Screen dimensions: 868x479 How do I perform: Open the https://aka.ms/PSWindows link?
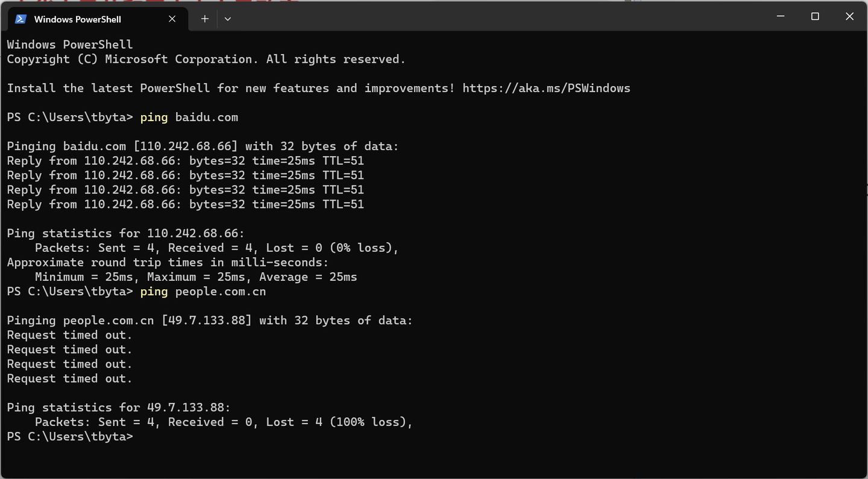(x=546, y=88)
